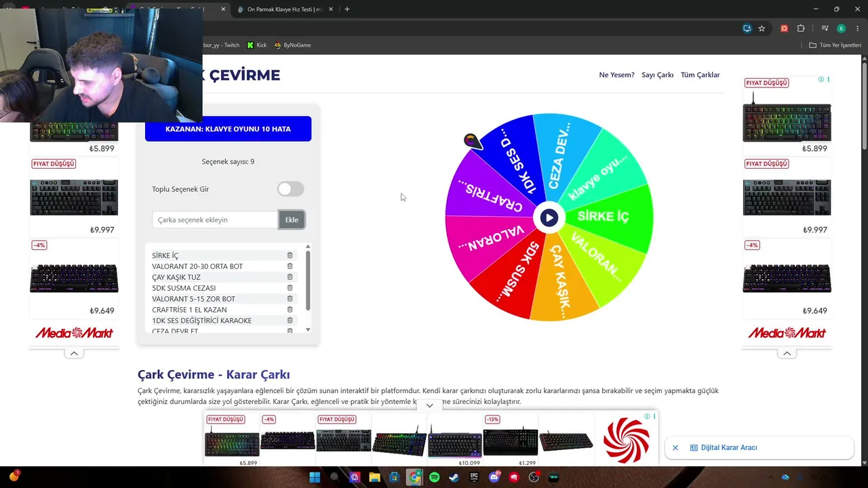Click the MediaMarkt logo in the right ad
This screenshot has height=488, width=868.
point(787,333)
